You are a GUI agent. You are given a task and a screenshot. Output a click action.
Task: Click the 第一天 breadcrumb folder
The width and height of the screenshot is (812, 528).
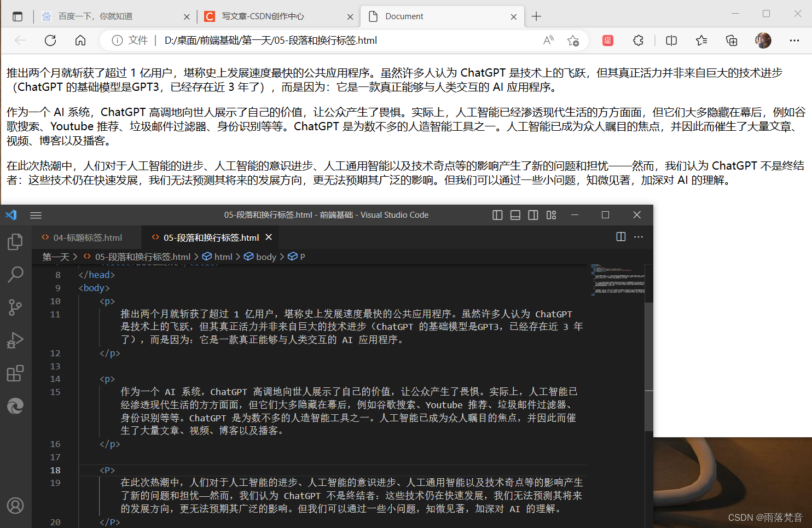click(56, 257)
